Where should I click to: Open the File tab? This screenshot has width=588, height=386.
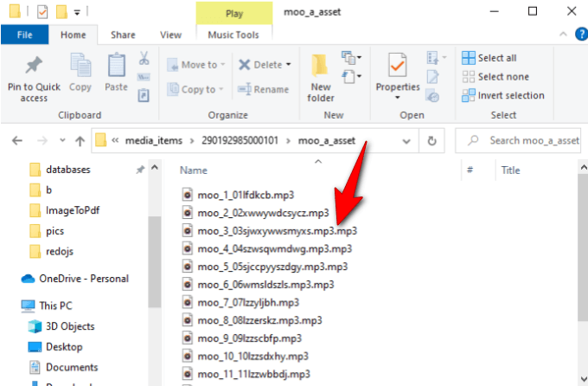pyautogui.click(x=25, y=35)
